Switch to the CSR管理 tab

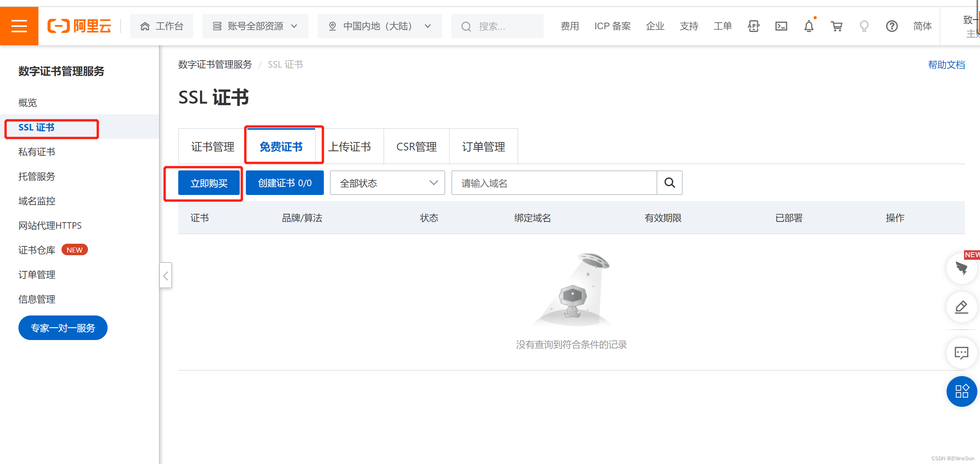tap(416, 147)
